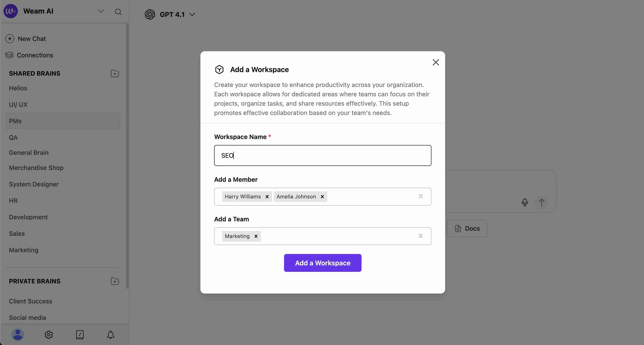Click the Add a Workspace button
Image resolution: width=644 pixels, height=345 pixels.
323,263
